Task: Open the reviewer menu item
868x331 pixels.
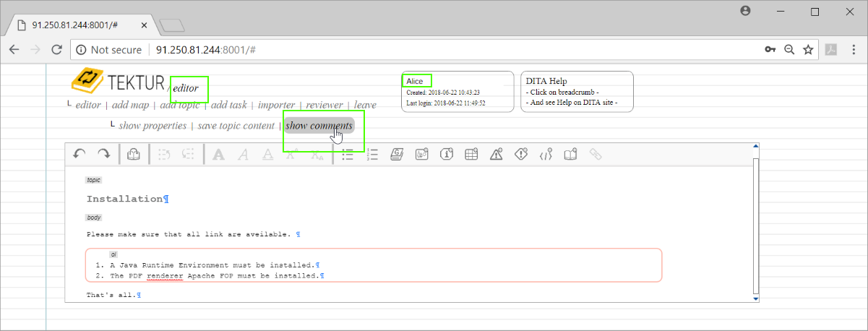Action: click(325, 106)
